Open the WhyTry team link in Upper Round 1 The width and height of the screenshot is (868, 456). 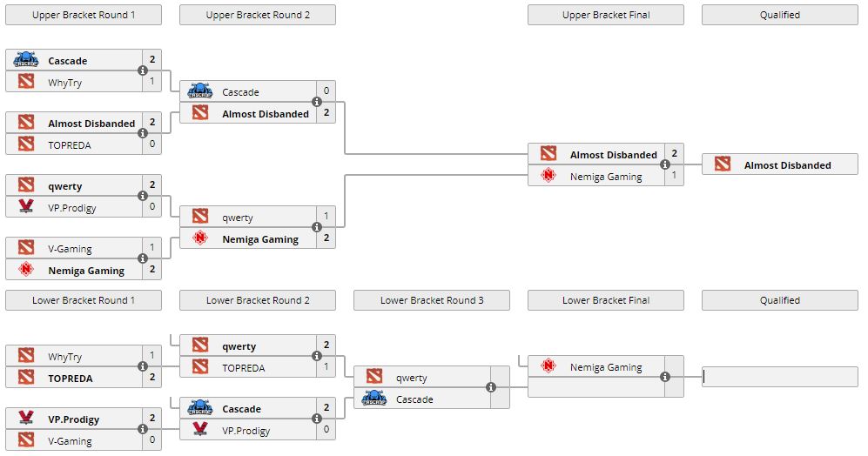64,83
